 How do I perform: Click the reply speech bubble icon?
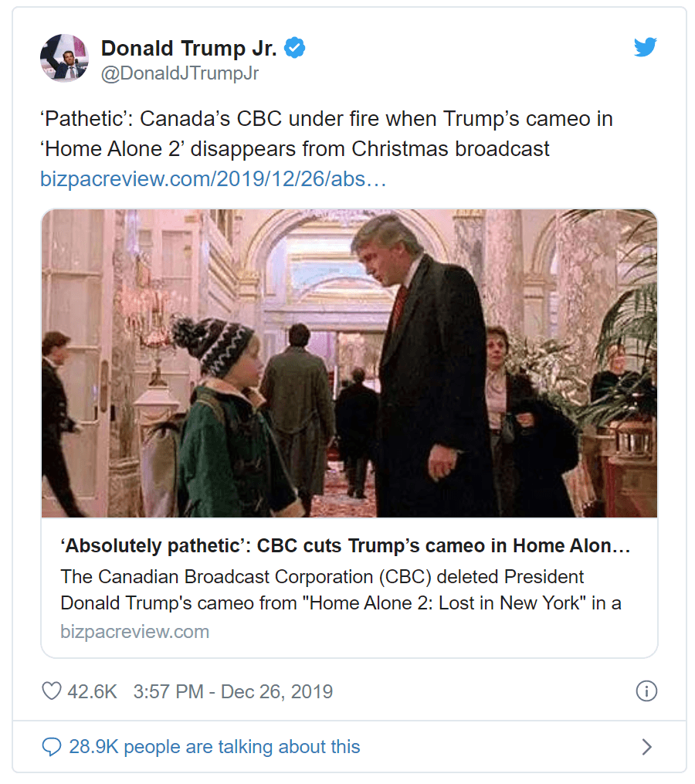pos(52,747)
